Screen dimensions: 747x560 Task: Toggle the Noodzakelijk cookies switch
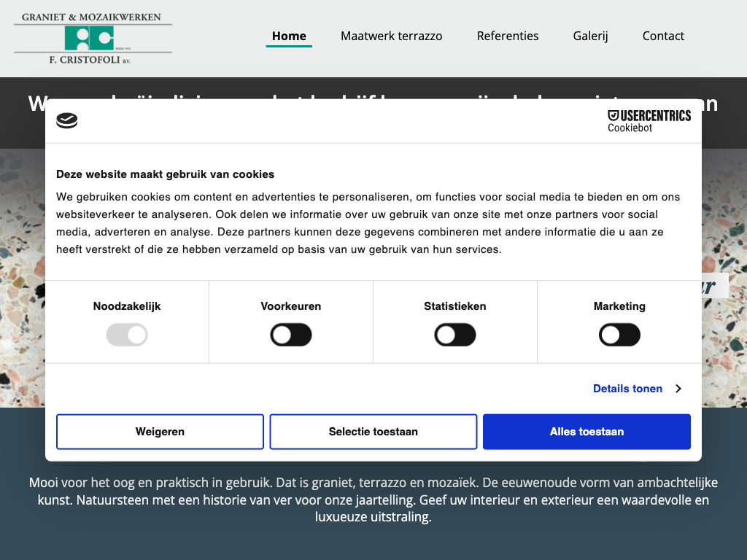(x=127, y=335)
